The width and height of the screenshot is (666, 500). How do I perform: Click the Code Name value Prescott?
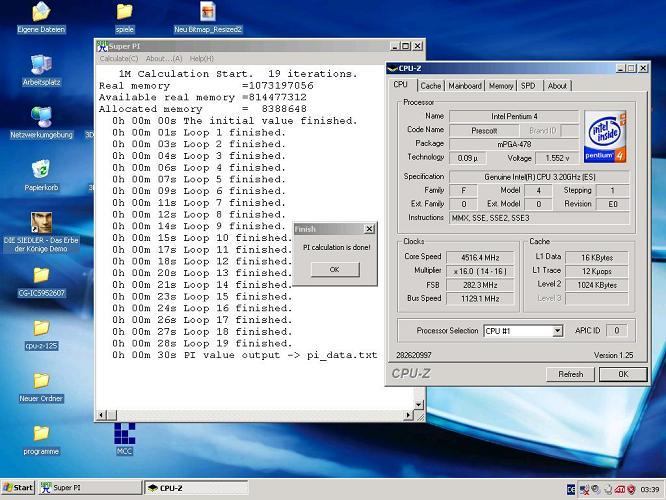(484, 131)
